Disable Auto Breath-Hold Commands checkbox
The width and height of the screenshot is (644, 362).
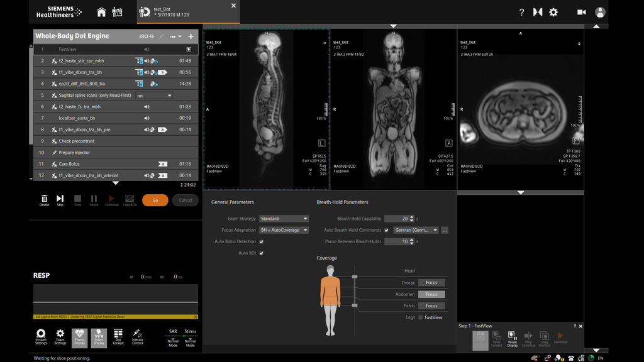click(x=387, y=230)
